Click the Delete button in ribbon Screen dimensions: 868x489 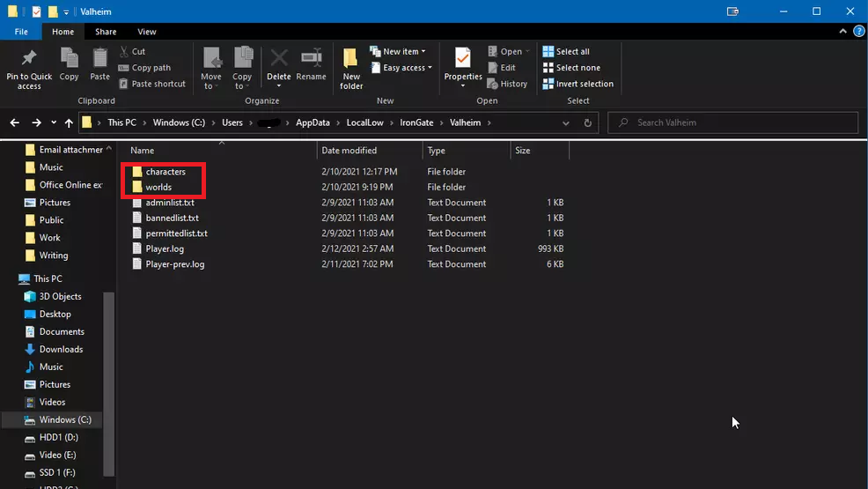278,68
